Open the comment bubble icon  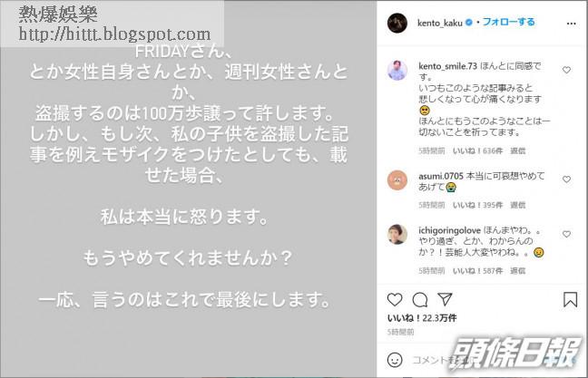click(x=419, y=300)
